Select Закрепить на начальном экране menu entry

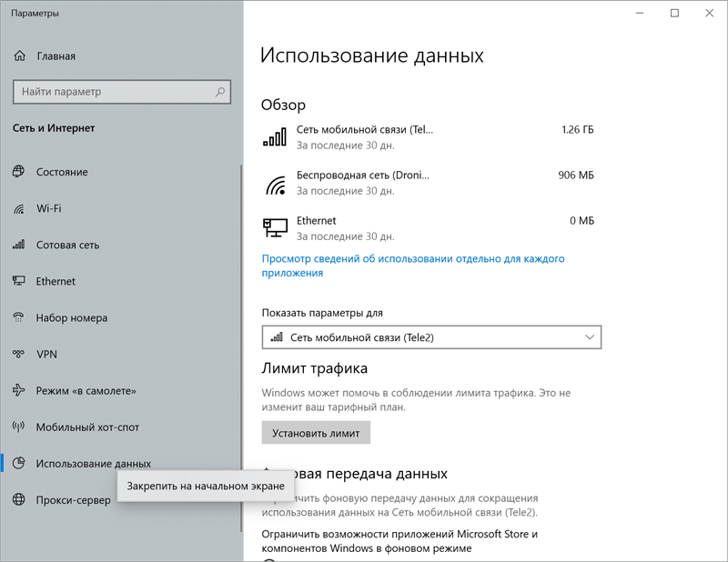tap(205, 487)
